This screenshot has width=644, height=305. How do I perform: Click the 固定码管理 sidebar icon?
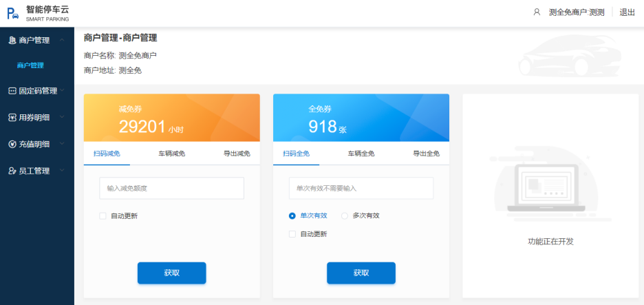click(x=12, y=91)
